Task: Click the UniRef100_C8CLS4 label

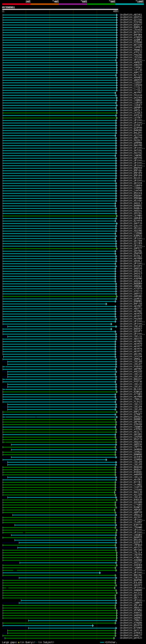Action: point(131,477)
